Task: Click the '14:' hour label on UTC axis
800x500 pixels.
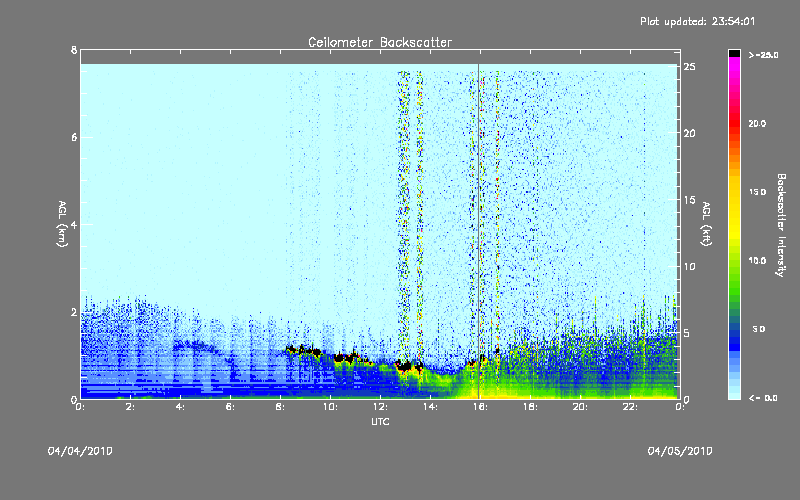Action: pyautogui.click(x=430, y=407)
